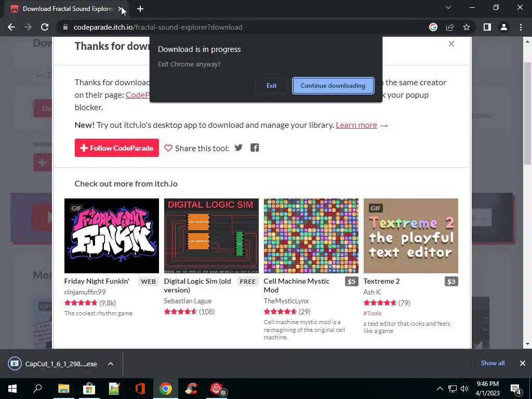
Task: Click the Chrome forward arrow
Action: [28, 27]
